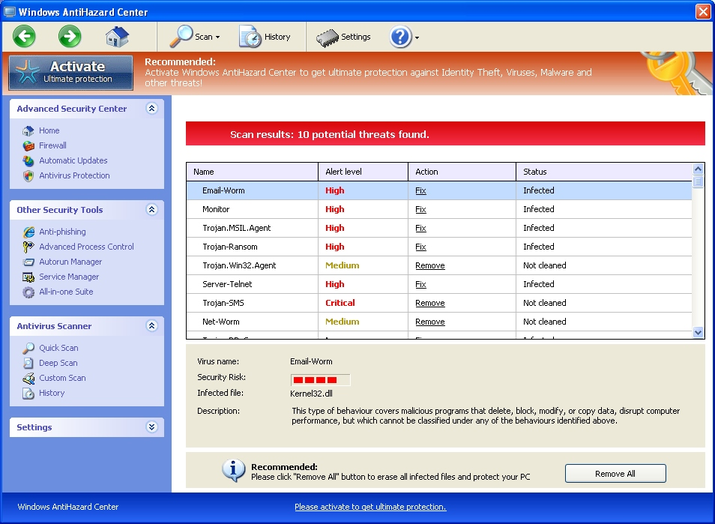Select Firewall in the sidebar
715x524 pixels.
tap(52, 146)
